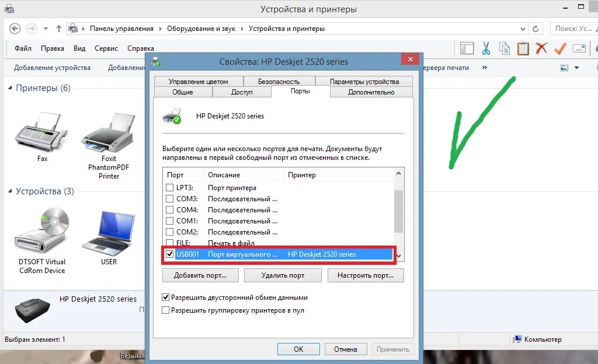The image size is (598, 364).
Task: Click the orange checkmark Properties icon
Action: click(x=560, y=49)
